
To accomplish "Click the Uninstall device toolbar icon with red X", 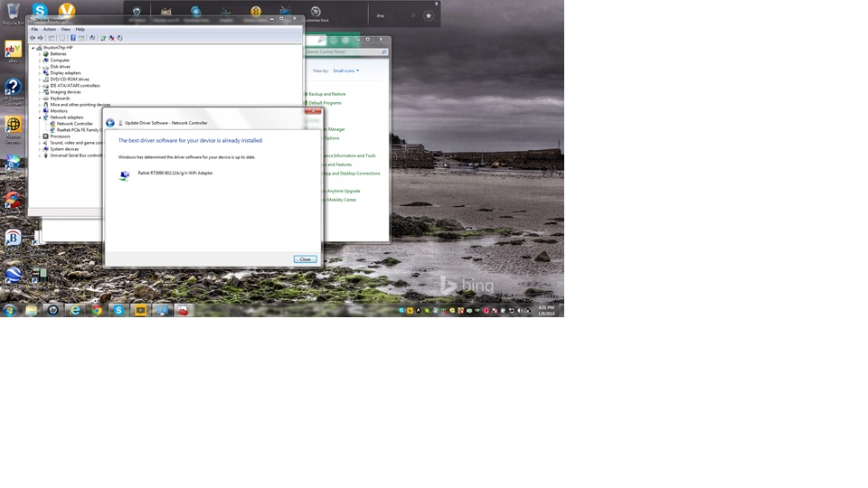I will [x=111, y=38].
